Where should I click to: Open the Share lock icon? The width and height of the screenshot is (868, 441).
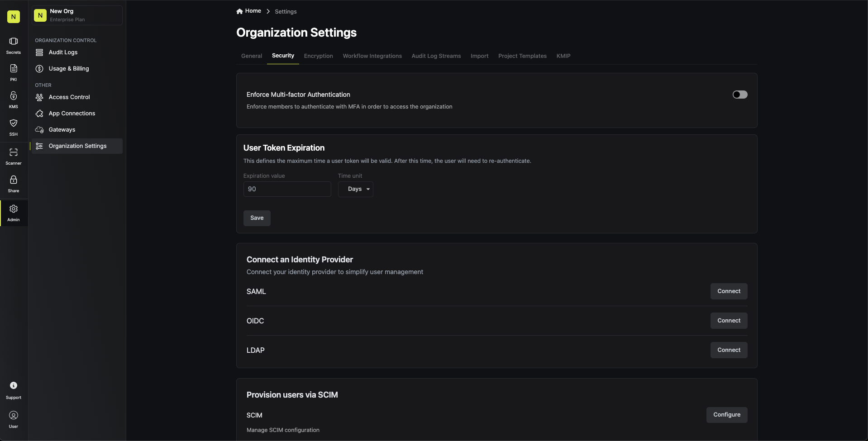click(x=14, y=180)
